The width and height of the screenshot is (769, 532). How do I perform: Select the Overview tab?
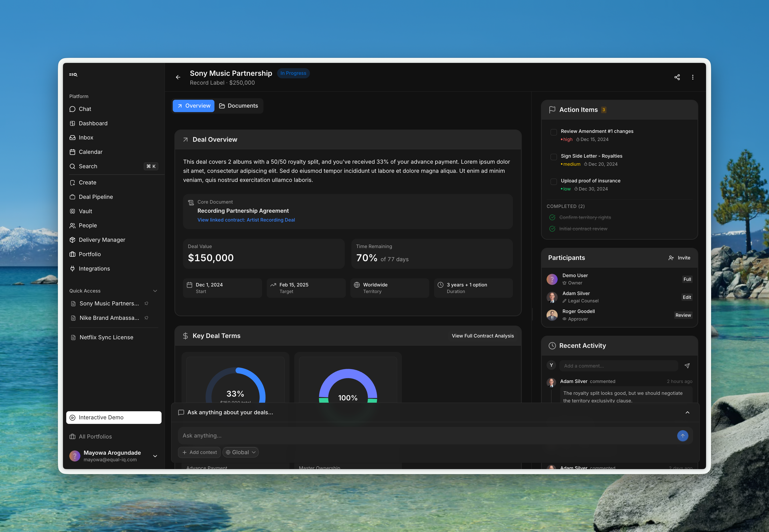(194, 106)
